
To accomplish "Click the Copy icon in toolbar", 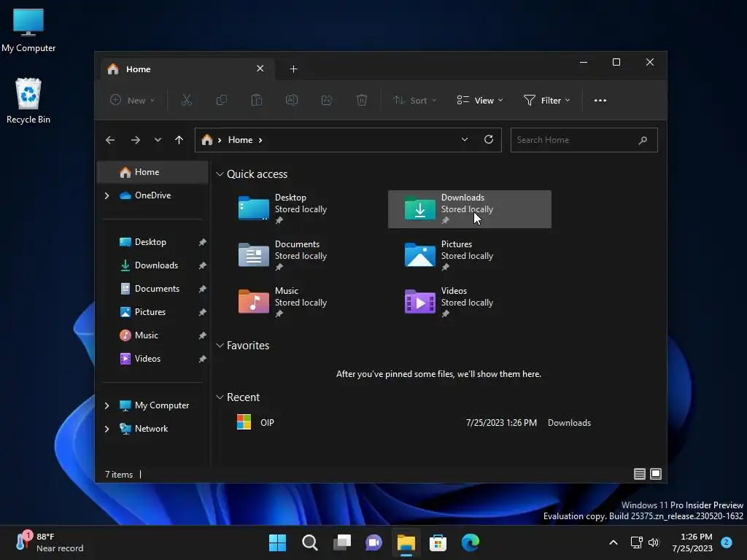I will click(222, 100).
